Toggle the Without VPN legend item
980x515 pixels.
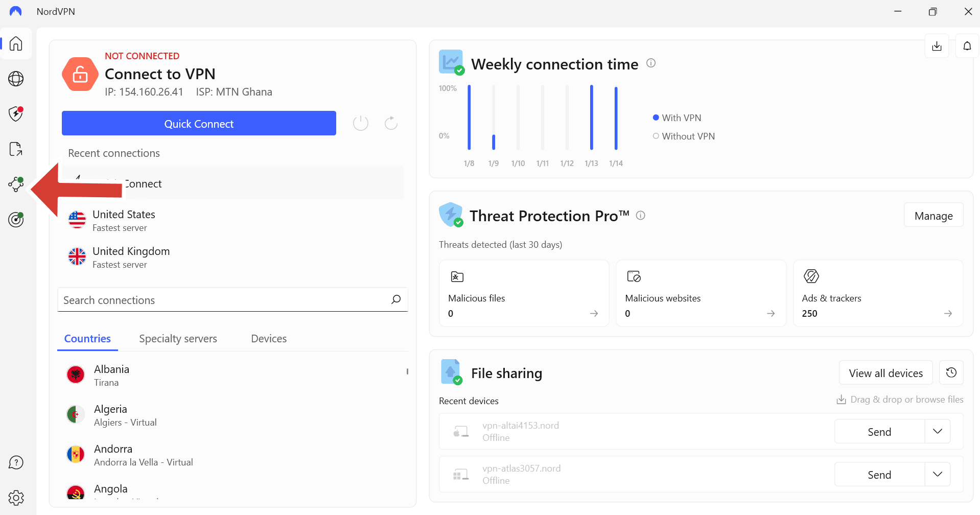(x=684, y=136)
